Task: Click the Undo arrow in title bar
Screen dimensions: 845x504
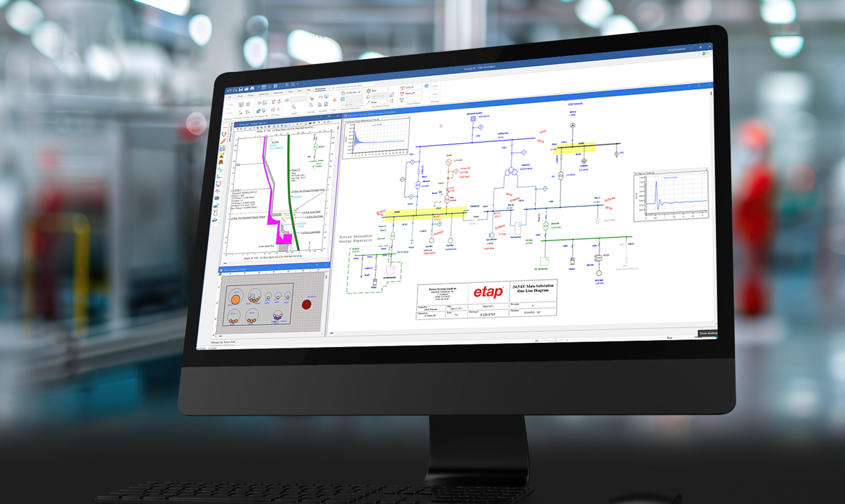Action: coord(229,90)
